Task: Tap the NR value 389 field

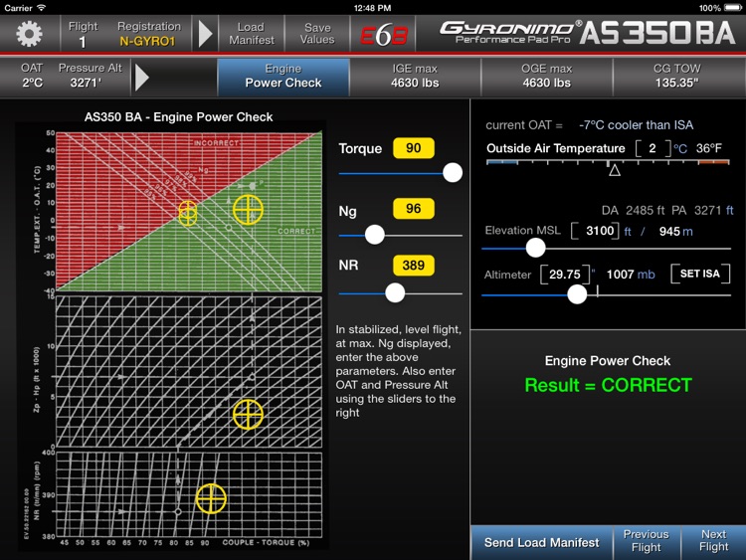Action: tap(414, 265)
